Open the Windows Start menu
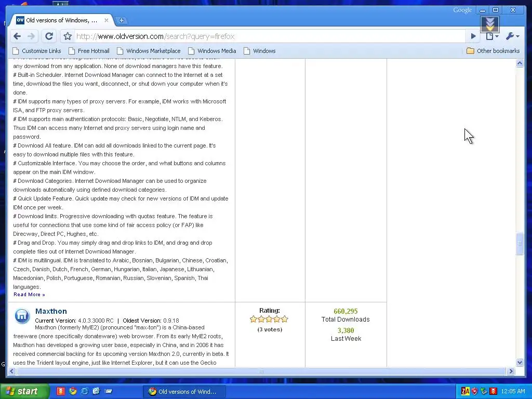The image size is (532, 399). 24,391
